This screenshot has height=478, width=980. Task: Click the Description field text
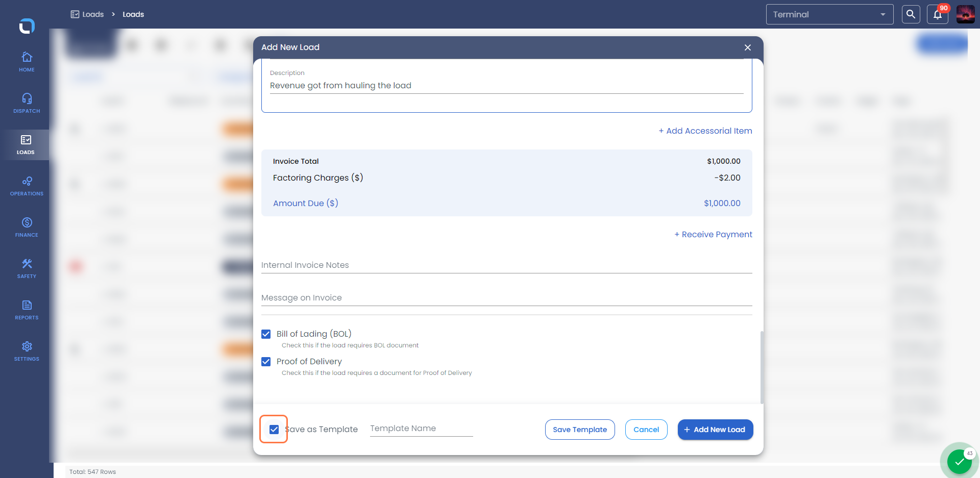point(340,86)
